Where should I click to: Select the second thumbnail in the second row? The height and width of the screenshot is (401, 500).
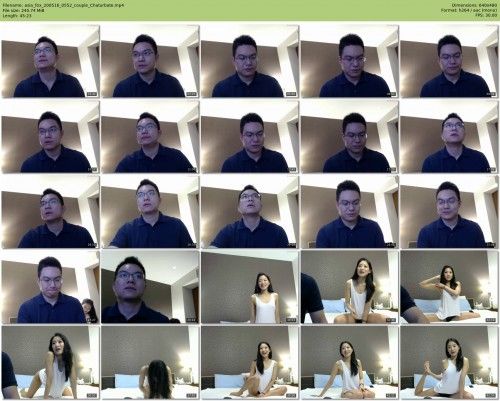point(150,137)
